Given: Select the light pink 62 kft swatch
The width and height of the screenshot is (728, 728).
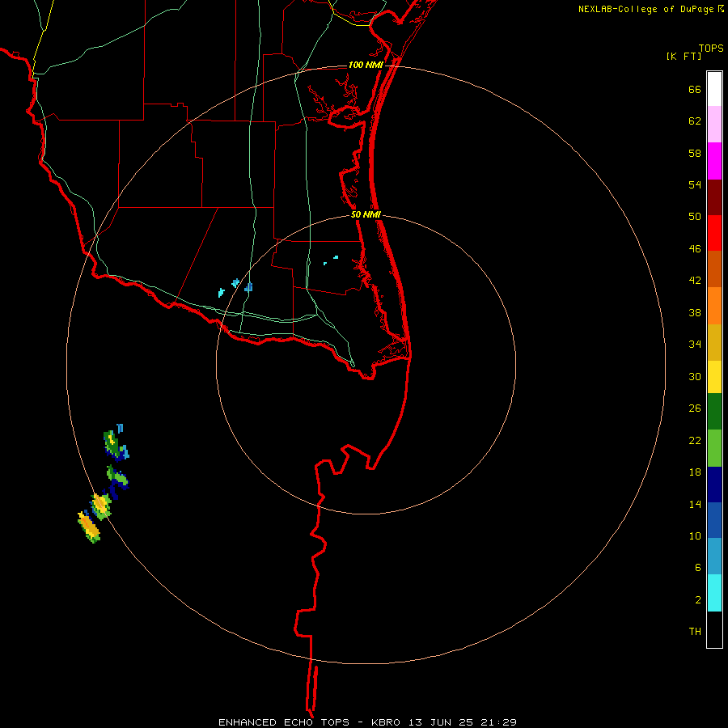Looking at the screenshot, I should pyautogui.click(x=714, y=125).
